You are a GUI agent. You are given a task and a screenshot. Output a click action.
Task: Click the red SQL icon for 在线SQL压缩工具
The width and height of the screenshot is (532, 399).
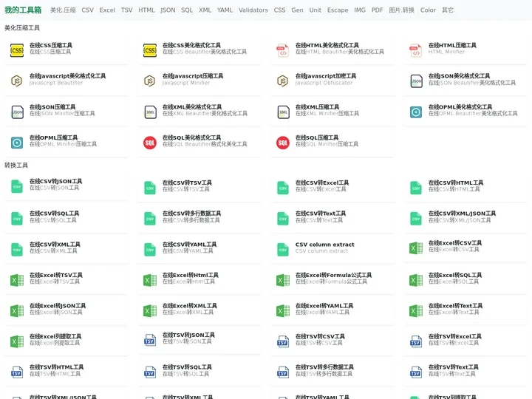283,143
